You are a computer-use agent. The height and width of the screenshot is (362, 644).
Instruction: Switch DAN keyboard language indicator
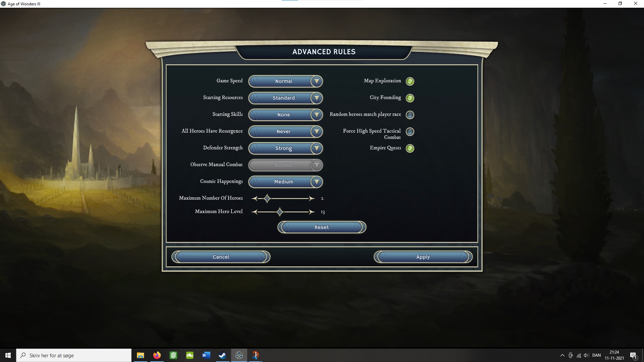pos(596,355)
